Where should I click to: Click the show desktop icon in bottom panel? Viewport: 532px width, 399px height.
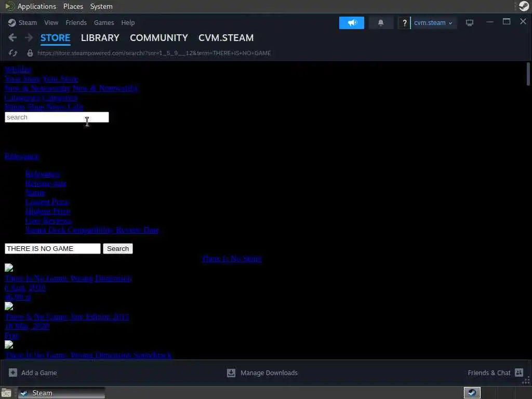click(x=6, y=393)
